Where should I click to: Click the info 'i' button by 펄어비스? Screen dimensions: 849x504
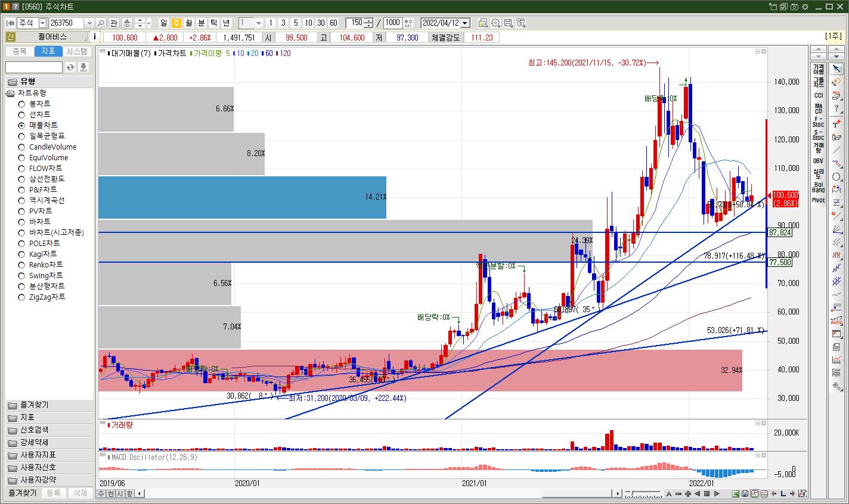95,37
